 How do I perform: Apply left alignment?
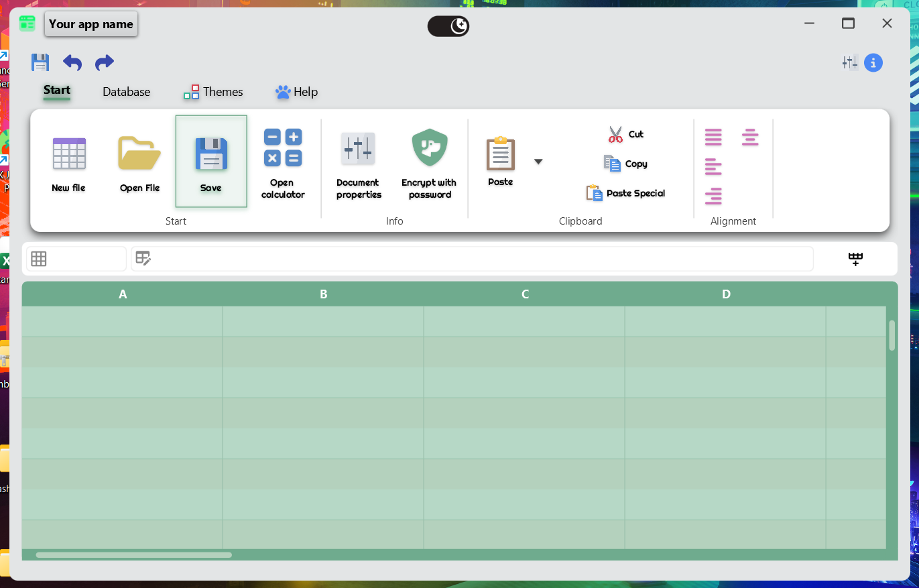[x=713, y=166]
